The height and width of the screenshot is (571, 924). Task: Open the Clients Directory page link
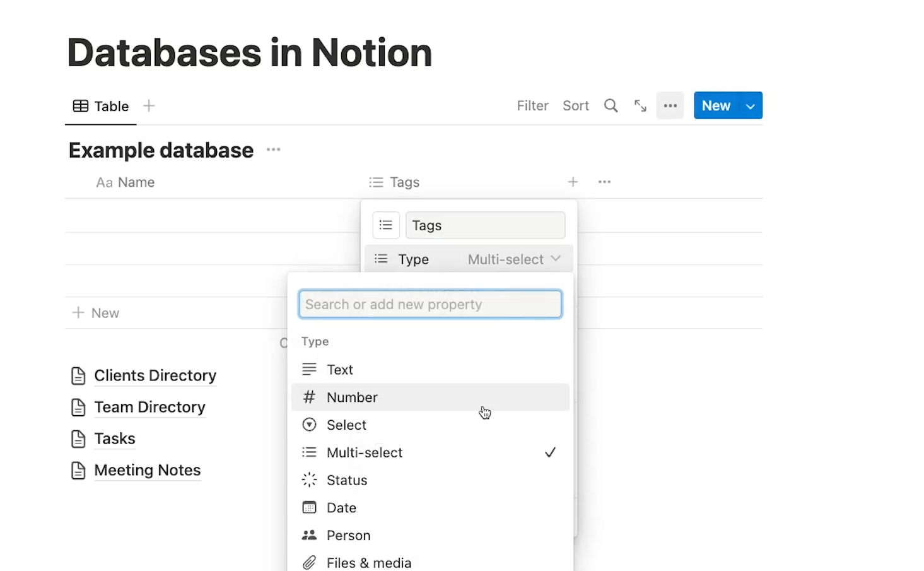155,375
